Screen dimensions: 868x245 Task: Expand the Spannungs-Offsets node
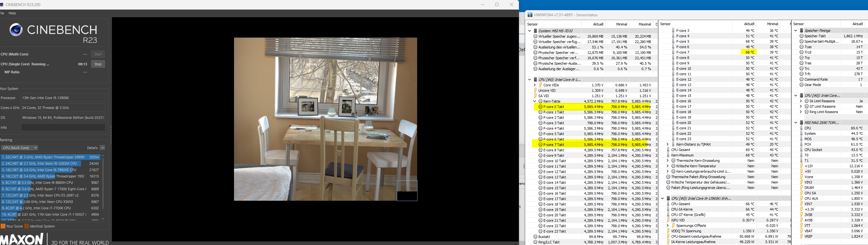[667, 226]
